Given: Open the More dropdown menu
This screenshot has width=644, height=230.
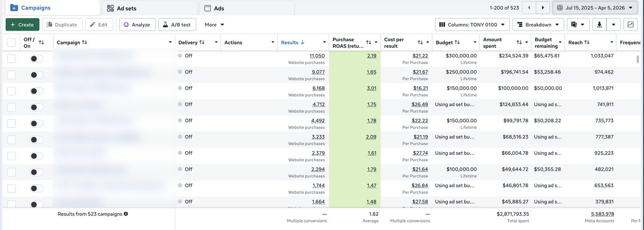Looking at the screenshot, I should point(214,25).
